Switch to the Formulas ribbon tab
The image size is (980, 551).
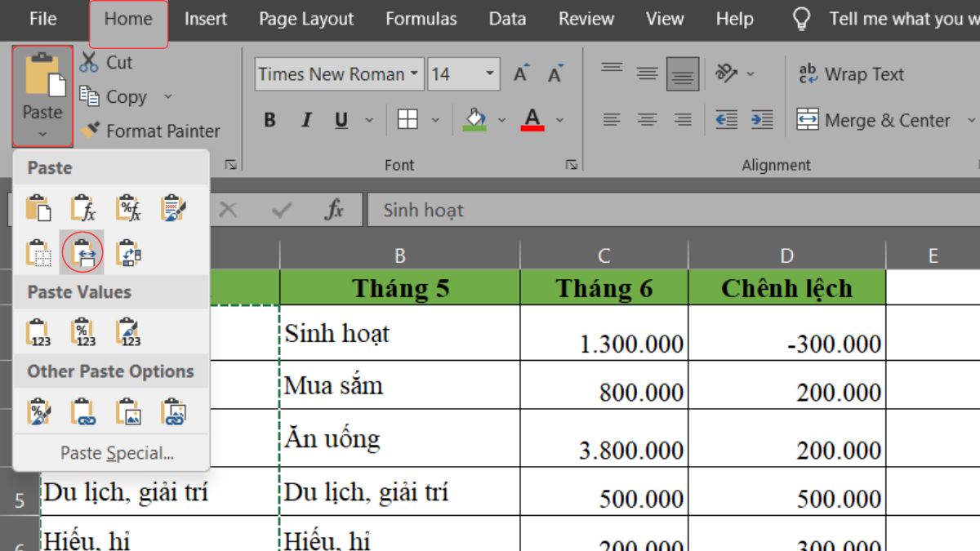(421, 19)
